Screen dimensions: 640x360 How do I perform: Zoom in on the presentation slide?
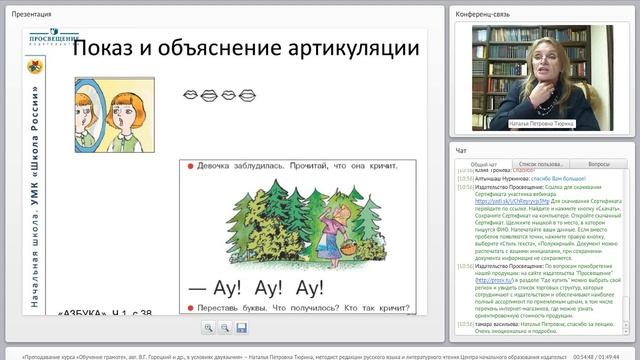tap(209, 328)
